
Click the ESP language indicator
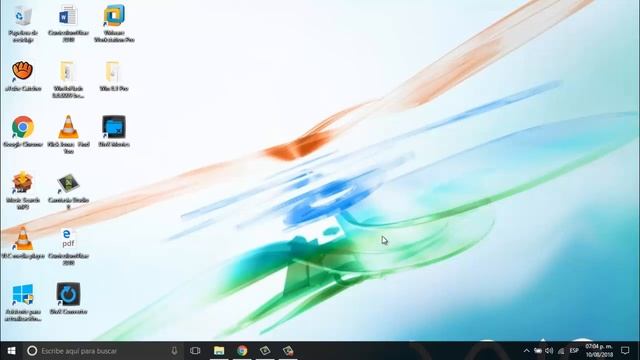(574, 351)
